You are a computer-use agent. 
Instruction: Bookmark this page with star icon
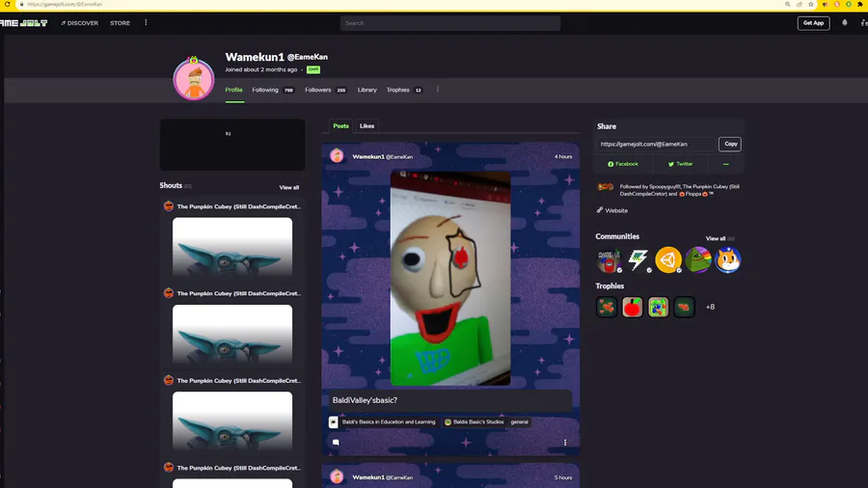(x=811, y=5)
